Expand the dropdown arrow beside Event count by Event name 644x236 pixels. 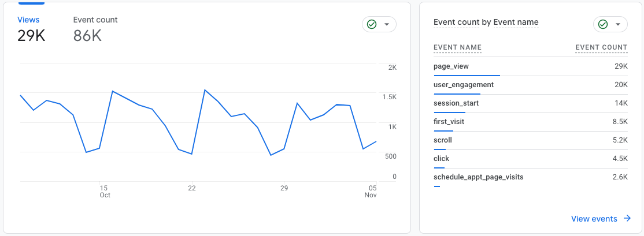click(x=617, y=25)
